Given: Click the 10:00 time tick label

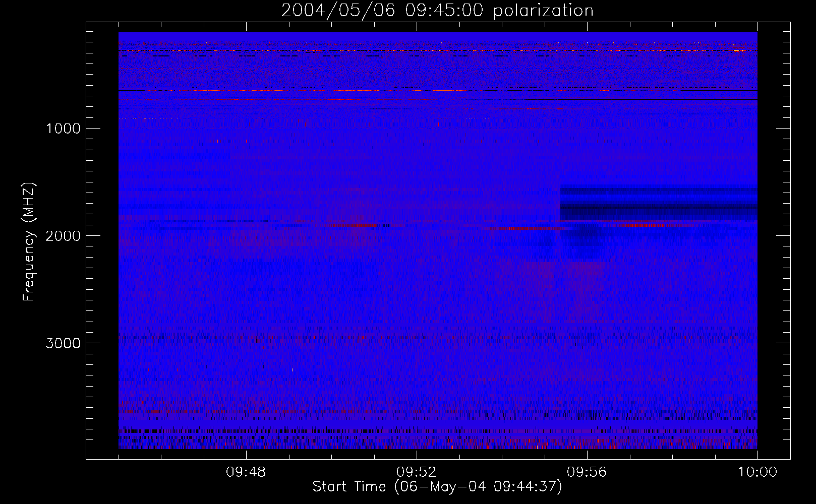Looking at the screenshot, I should point(757,472).
